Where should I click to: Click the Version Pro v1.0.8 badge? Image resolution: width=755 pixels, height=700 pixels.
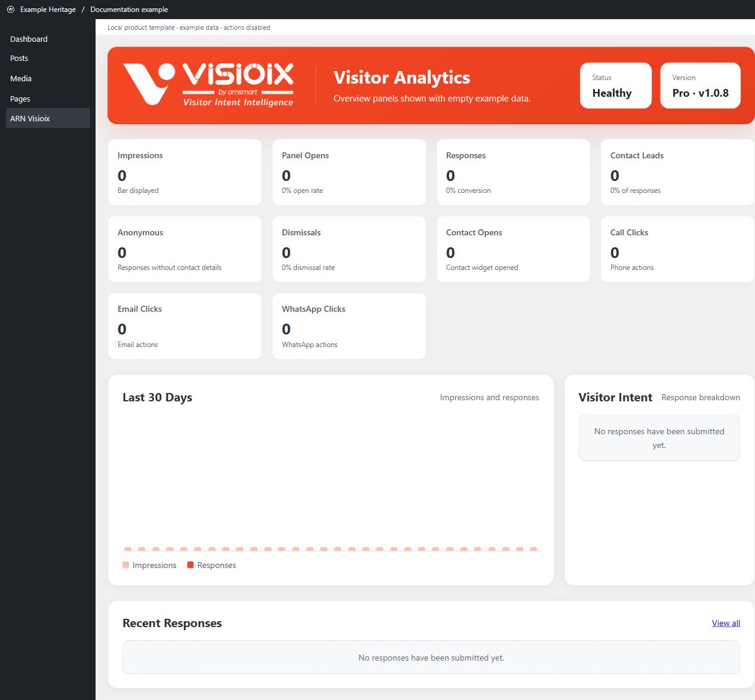coord(700,85)
